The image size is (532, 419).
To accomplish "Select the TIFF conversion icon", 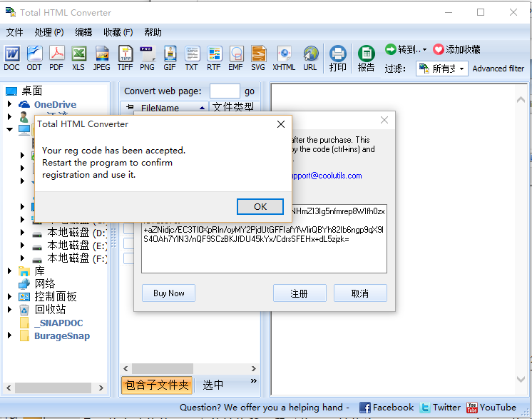I will click(125, 58).
